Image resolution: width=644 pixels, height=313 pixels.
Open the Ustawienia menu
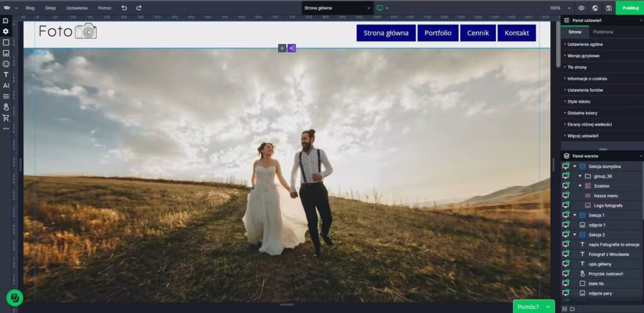pos(77,8)
